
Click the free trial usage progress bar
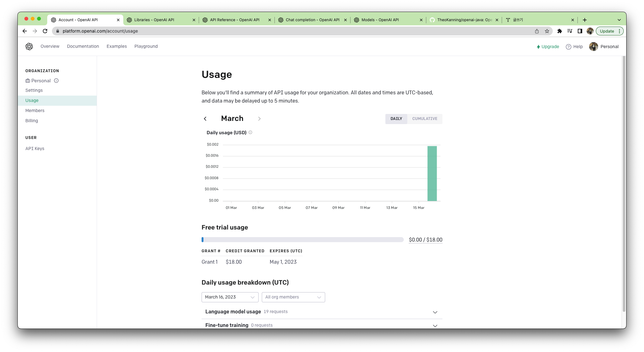click(x=302, y=240)
